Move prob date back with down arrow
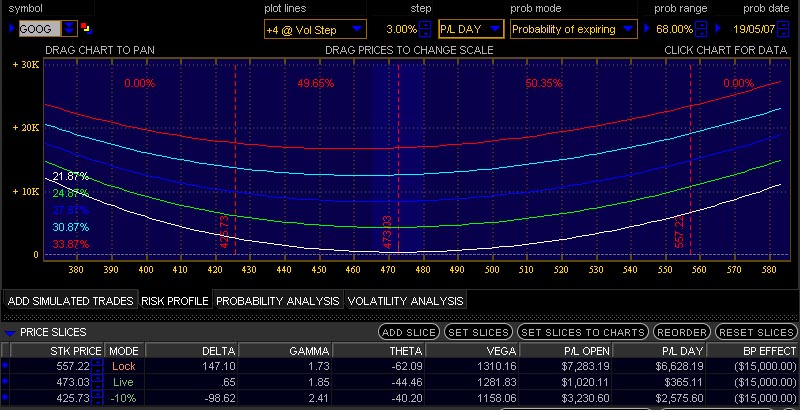Image resolution: width=800 pixels, height=410 pixels. pyautogui.click(x=783, y=33)
